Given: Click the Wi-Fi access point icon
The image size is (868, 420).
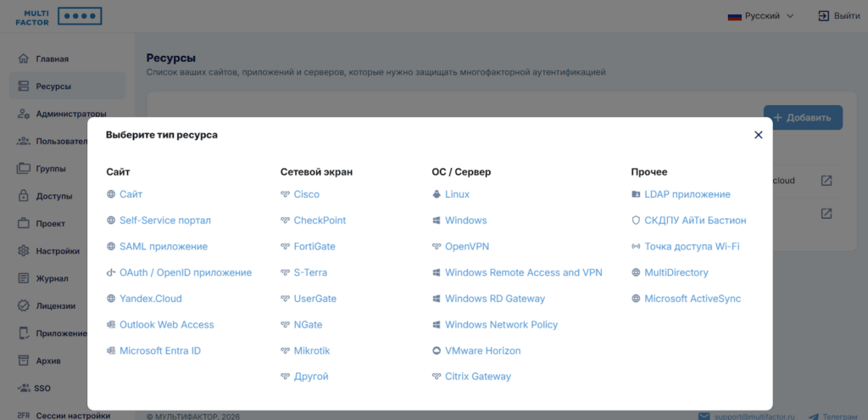Looking at the screenshot, I should click(x=636, y=247).
